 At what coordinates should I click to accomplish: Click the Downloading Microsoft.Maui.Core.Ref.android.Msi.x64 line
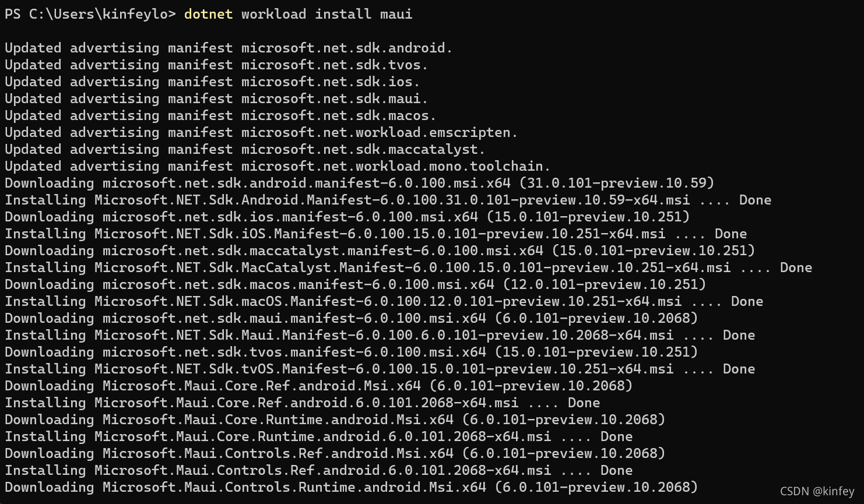point(318,386)
